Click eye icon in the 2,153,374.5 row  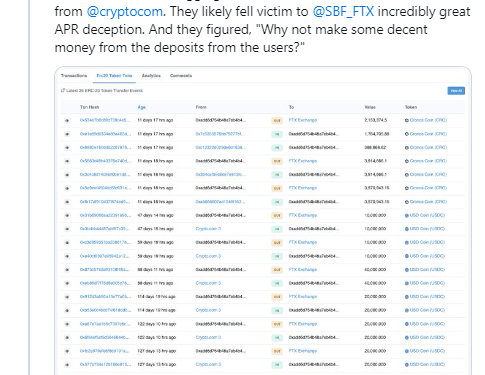click(67, 120)
